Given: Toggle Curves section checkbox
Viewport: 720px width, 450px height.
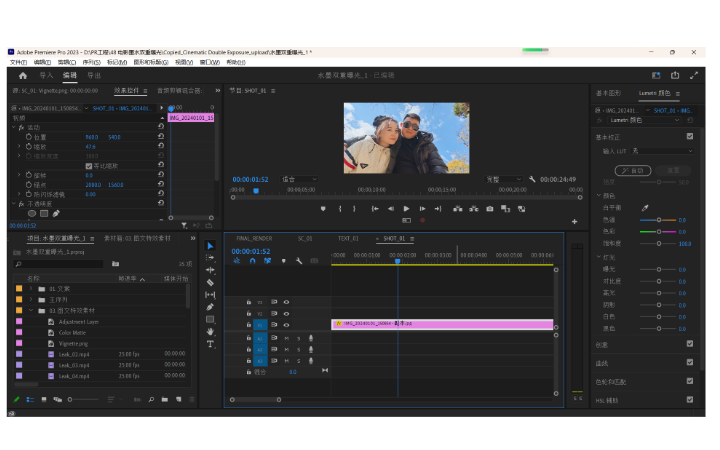Looking at the screenshot, I should tap(690, 362).
